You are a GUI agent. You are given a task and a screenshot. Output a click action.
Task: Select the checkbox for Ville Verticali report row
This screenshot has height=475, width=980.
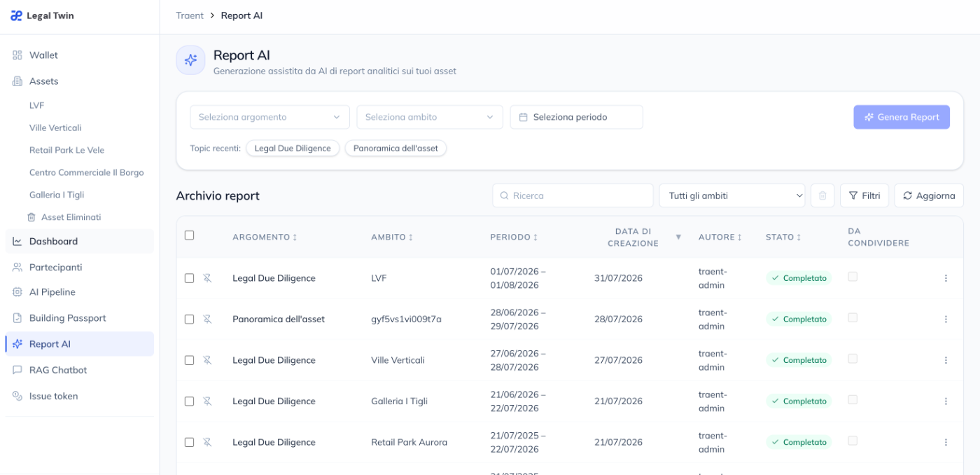pos(189,360)
